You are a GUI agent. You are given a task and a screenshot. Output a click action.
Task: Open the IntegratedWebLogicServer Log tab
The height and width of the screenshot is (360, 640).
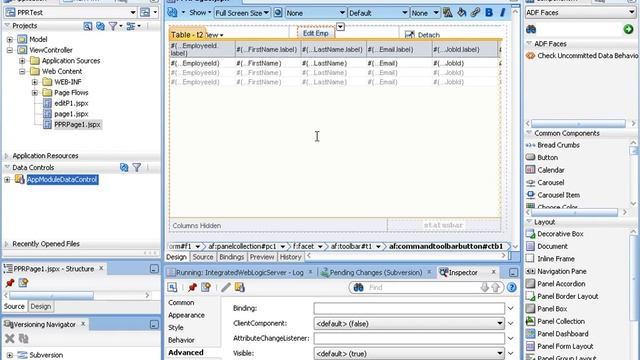point(240,272)
